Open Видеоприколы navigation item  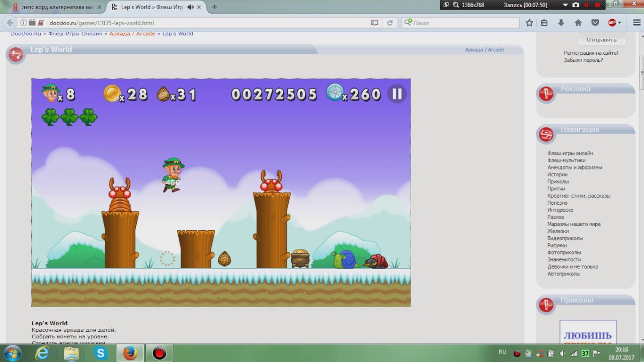(566, 238)
